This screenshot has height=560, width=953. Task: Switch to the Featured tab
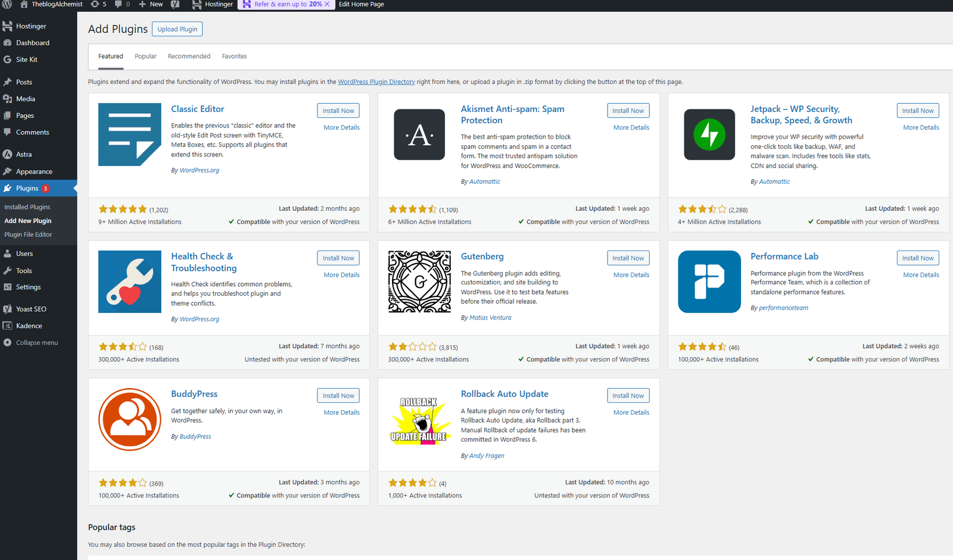(111, 57)
